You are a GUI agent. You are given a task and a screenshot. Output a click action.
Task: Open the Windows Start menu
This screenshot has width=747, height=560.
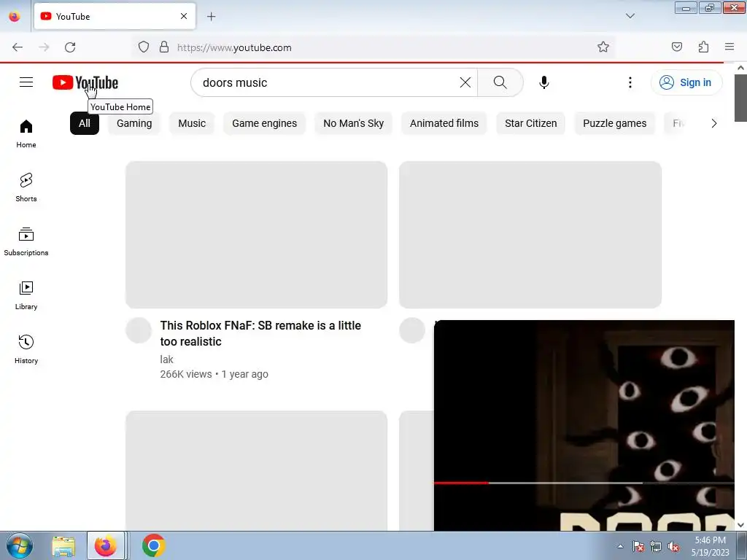click(x=20, y=545)
